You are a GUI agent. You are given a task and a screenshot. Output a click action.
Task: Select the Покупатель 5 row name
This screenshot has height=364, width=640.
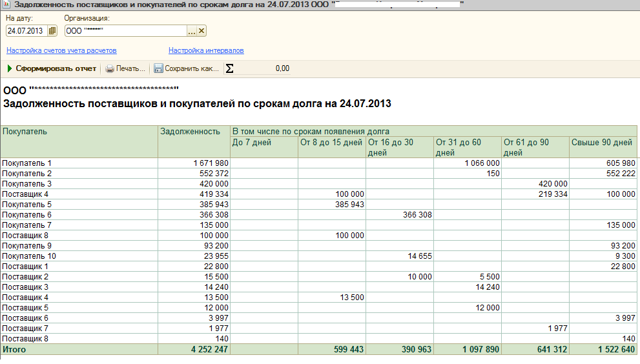[x=27, y=205]
